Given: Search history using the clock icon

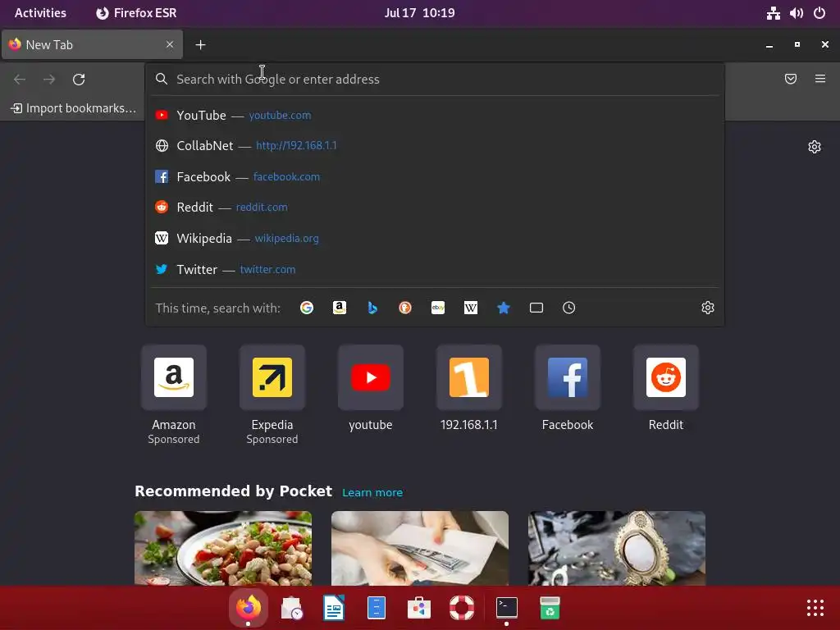Looking at the screenshot, I should pyautogui.click(x=569, y=308).
